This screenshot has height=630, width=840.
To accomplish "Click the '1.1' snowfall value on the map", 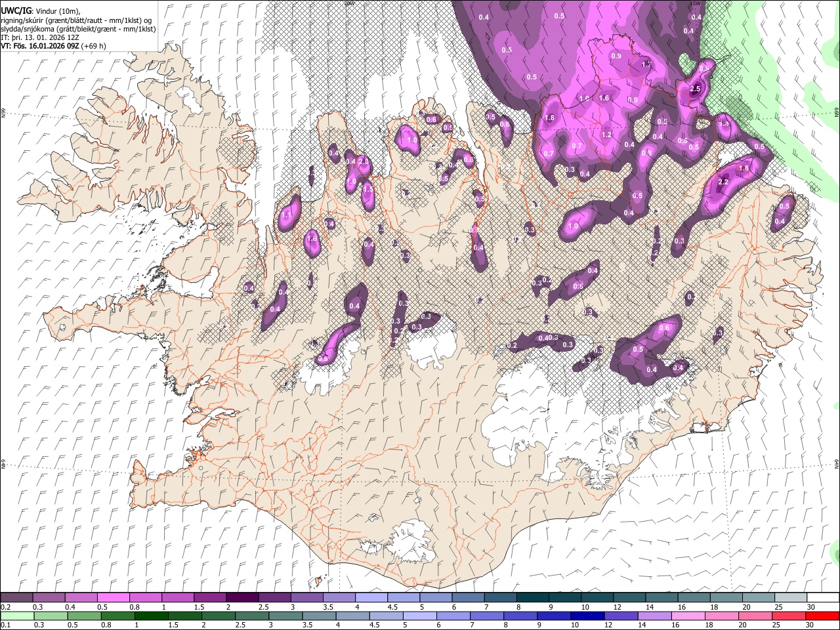I will [x=286, y=215].
